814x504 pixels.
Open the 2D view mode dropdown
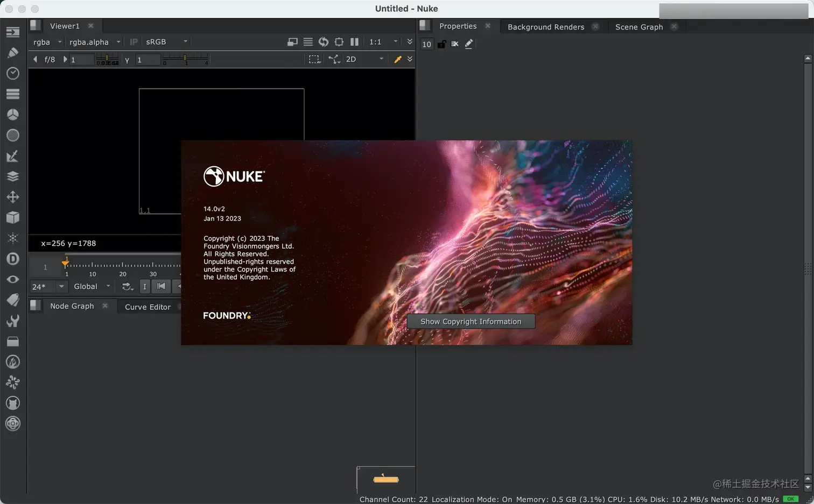click(x=364, y=59)
